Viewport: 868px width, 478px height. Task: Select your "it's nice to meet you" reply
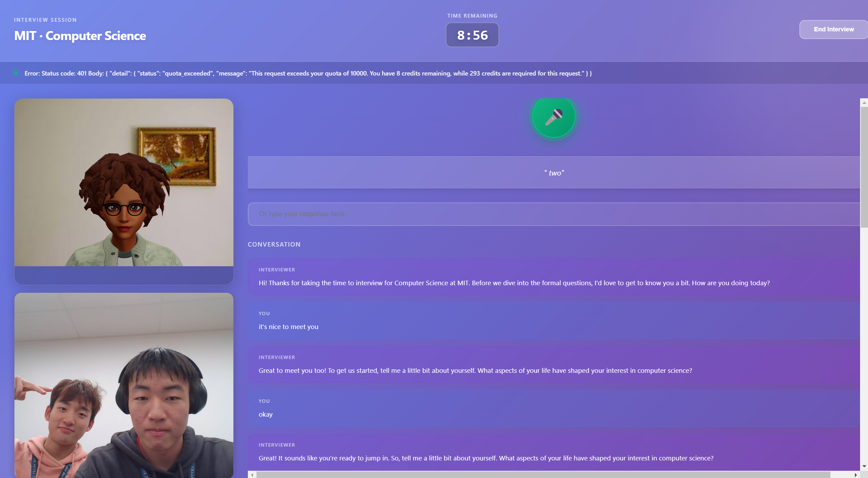(x=554, y=320)
